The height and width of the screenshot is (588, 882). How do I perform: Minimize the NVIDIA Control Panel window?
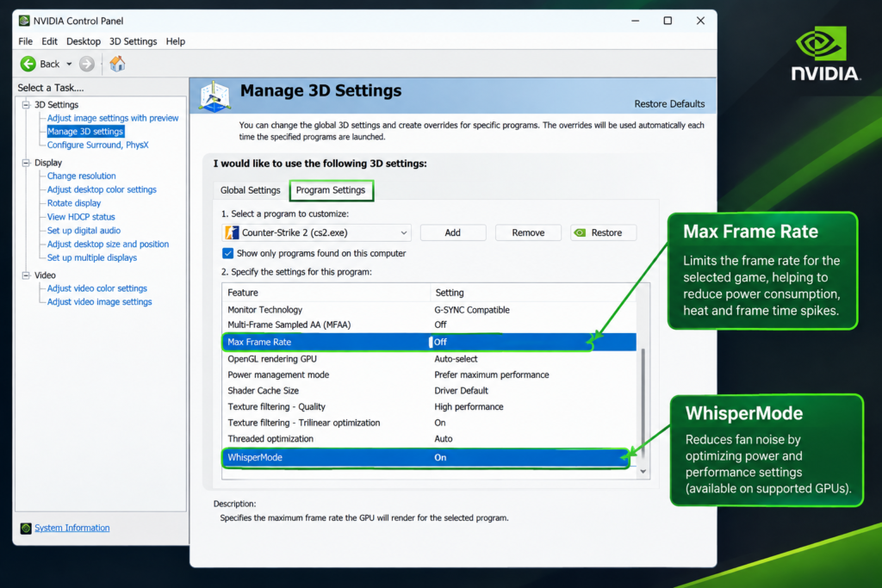[x=635, y=21]
